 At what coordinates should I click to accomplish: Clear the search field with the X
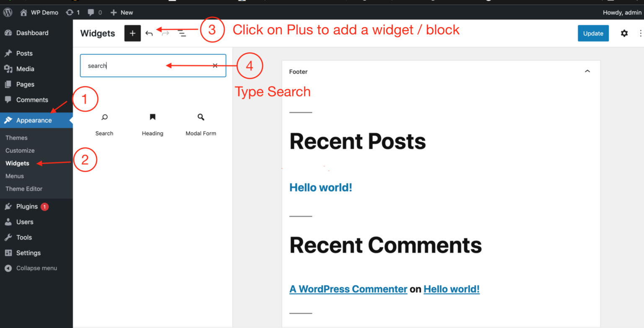pyautogui.click(x=215, y=65)
